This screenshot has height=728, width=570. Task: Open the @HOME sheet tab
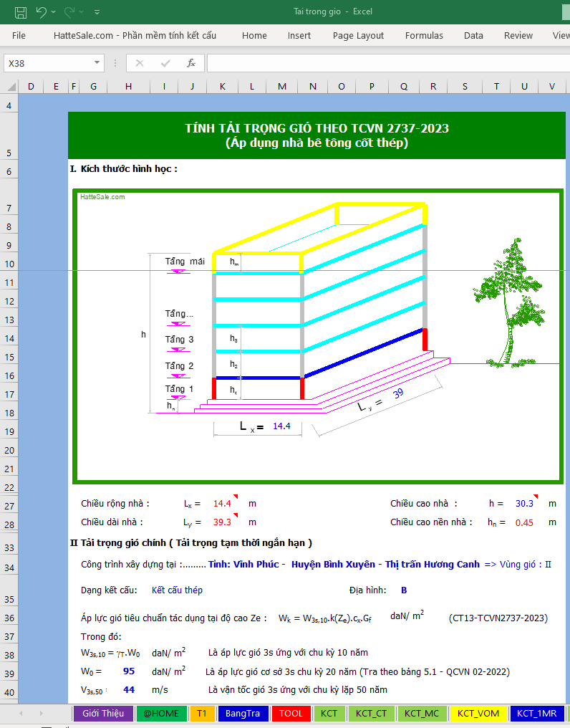[161, 713]
